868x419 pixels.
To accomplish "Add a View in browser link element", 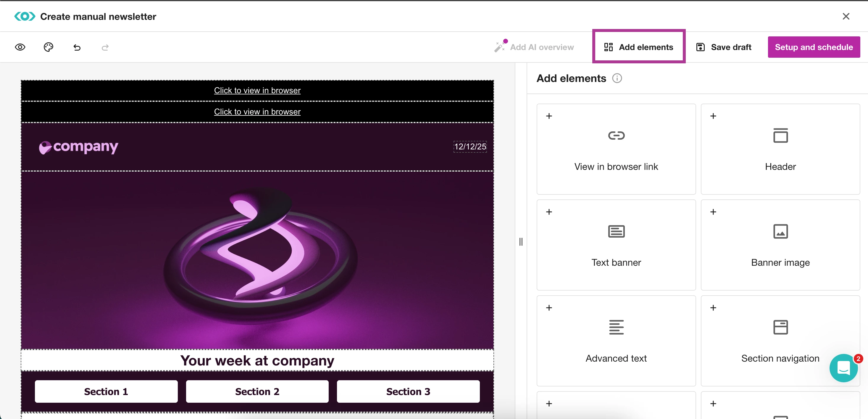I will [616, 149].
